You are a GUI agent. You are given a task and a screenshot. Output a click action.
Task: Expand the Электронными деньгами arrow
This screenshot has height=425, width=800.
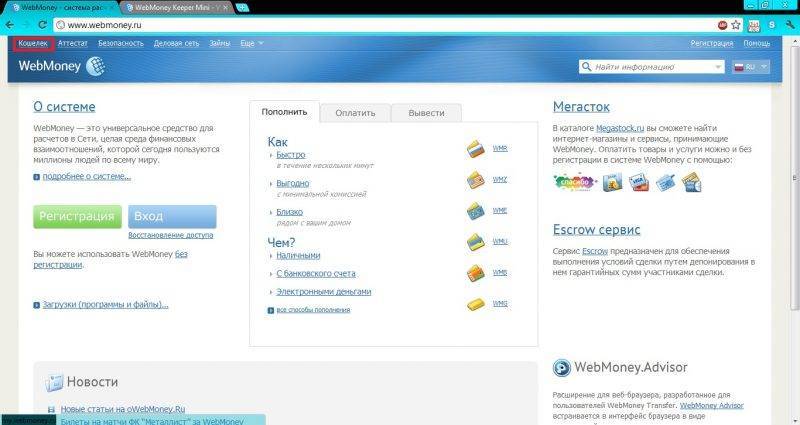pyautogui.click(x=271, y=292)
